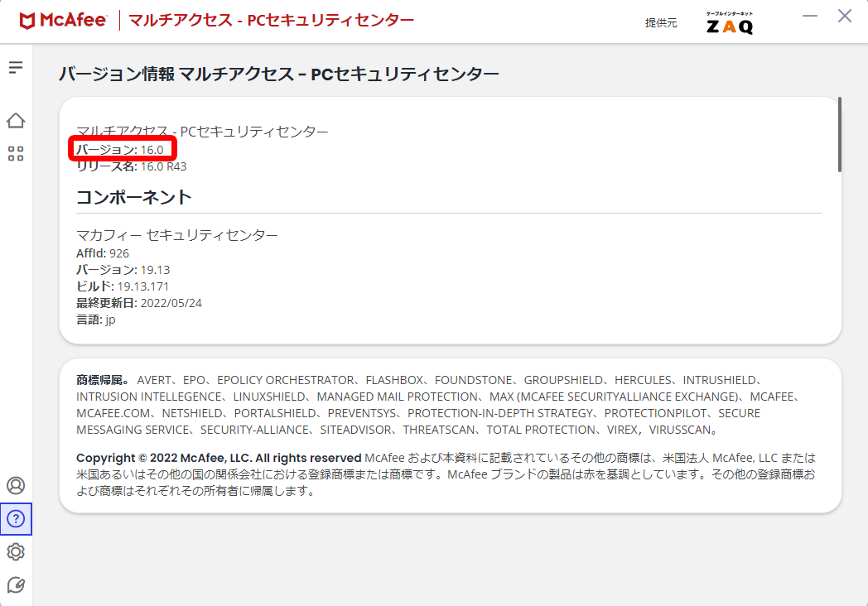The image size is (868, 606).
Task: Select the ビルド: 19.13.171 line
Action: click(x=123, y=286)
